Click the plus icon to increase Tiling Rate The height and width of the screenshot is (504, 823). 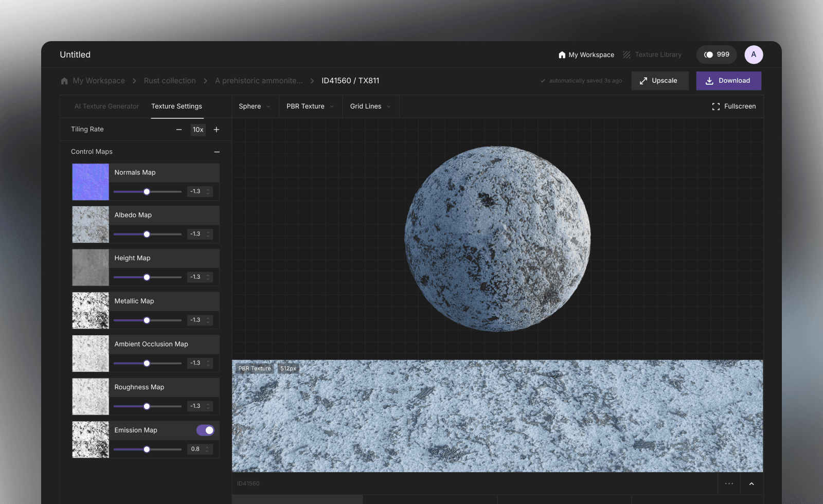tap(217, 130)
